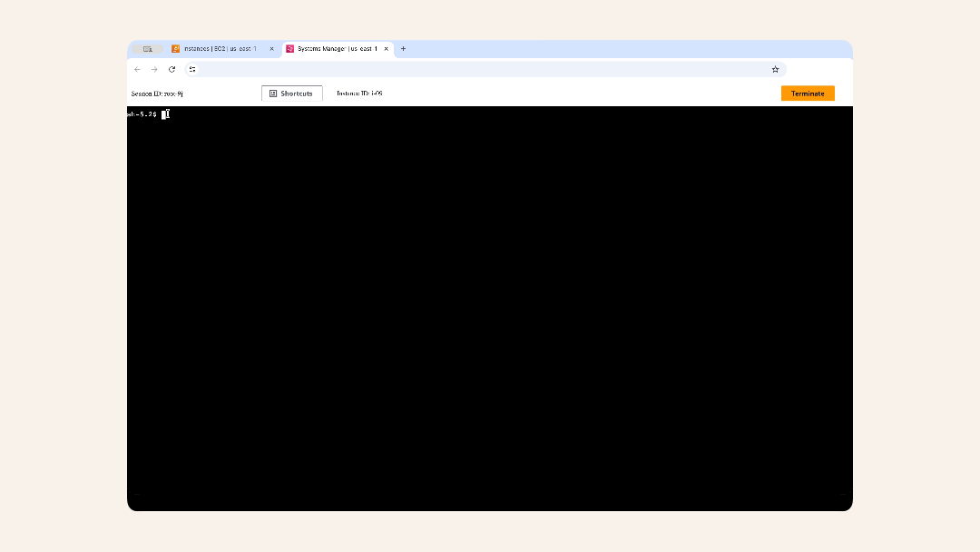980x552 pixels.
Task: Switch to the Instances EC2 tab
Action: (x=218, y=48)
